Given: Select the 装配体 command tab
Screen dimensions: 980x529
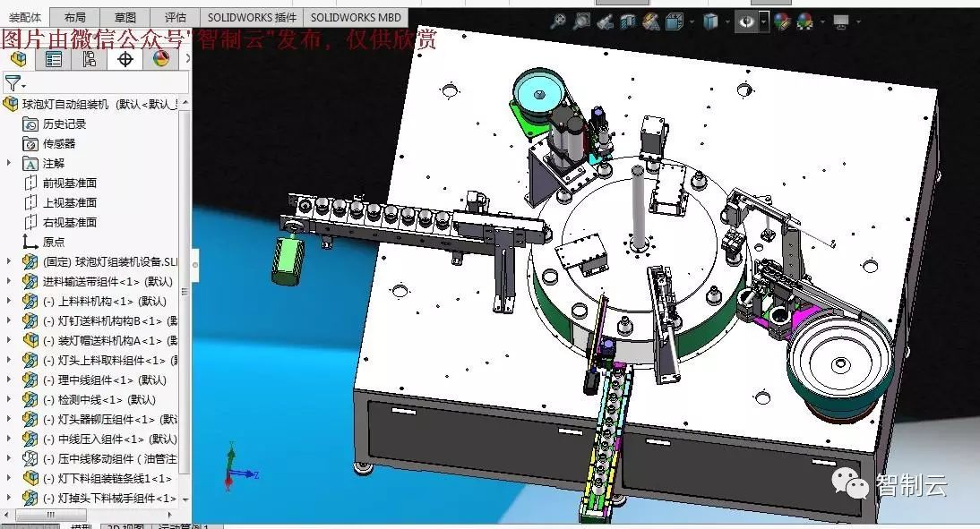Looking at the screenshot, I should [x=25, y=18].
